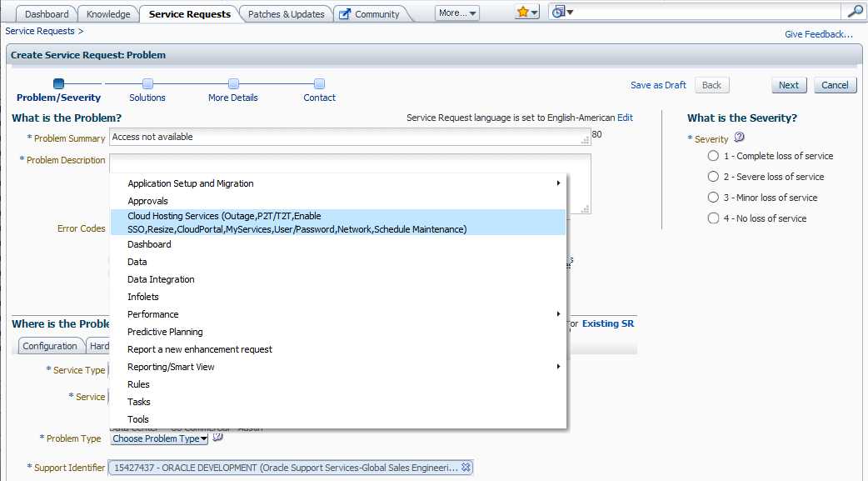Choose severity 4 - No loss of service
Screen dimensions: 868x481
pyautogui.click(x=713, y=218)
